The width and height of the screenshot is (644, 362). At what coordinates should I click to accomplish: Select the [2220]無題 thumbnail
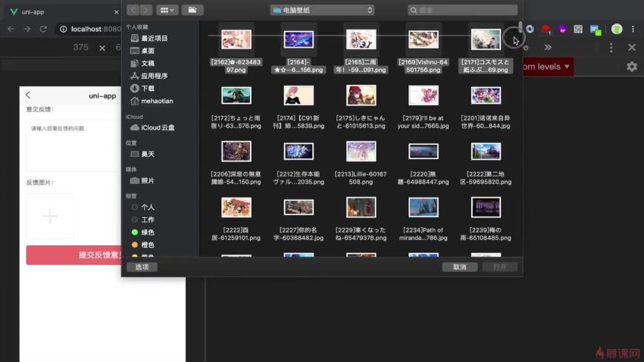click(424, 151)
